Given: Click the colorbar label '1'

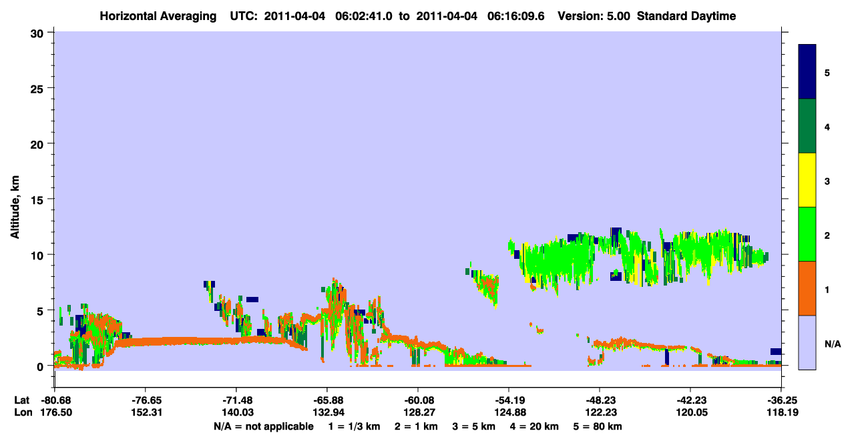Looking at the screenshot, I should pos(827,289).
